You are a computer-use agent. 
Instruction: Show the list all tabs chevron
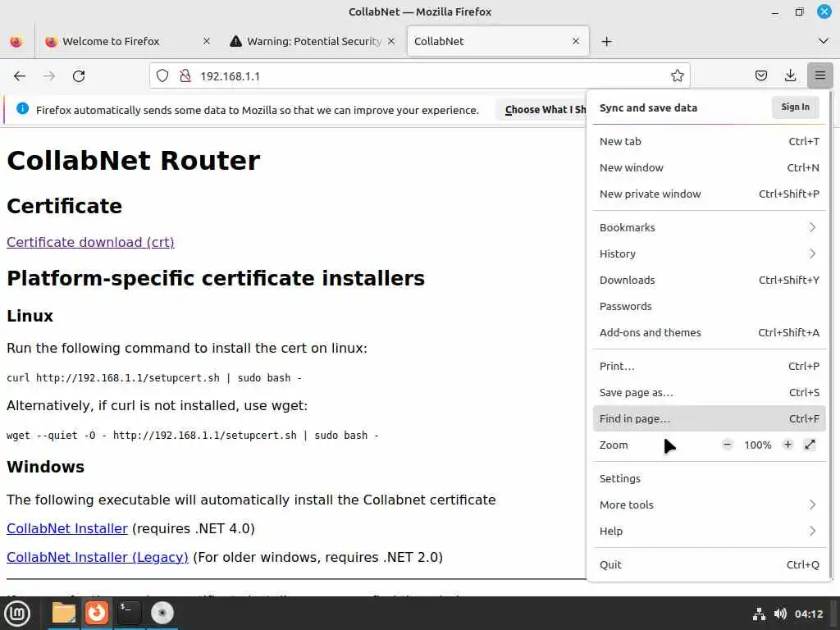pos(824,41)
